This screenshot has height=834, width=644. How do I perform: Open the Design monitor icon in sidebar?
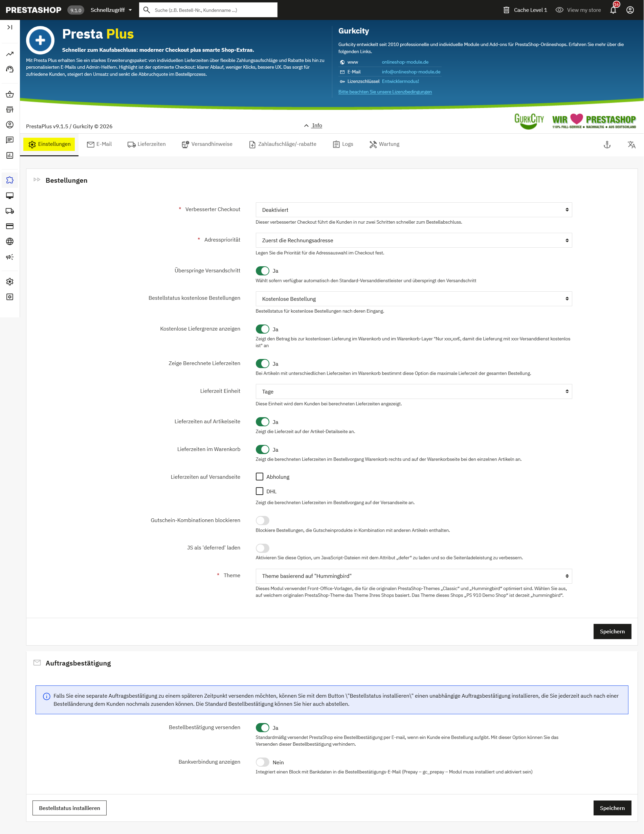10,196
